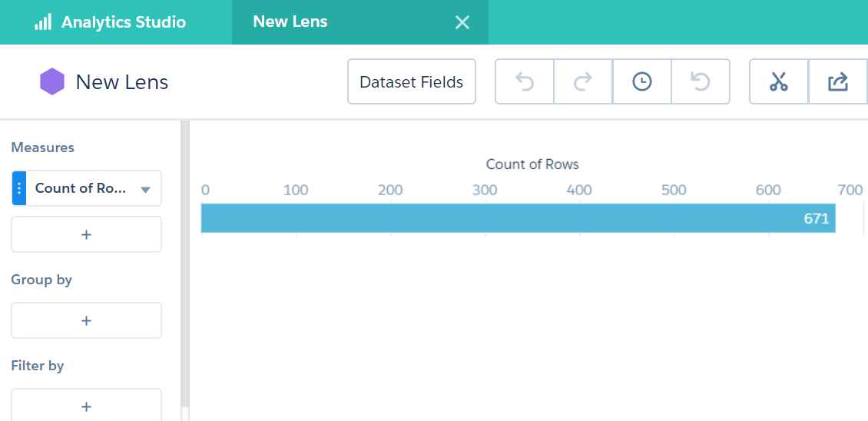Viewport: 868px width, 421px height.
Task: Click the undo arrow icon
Action: (x=525, y=81)
